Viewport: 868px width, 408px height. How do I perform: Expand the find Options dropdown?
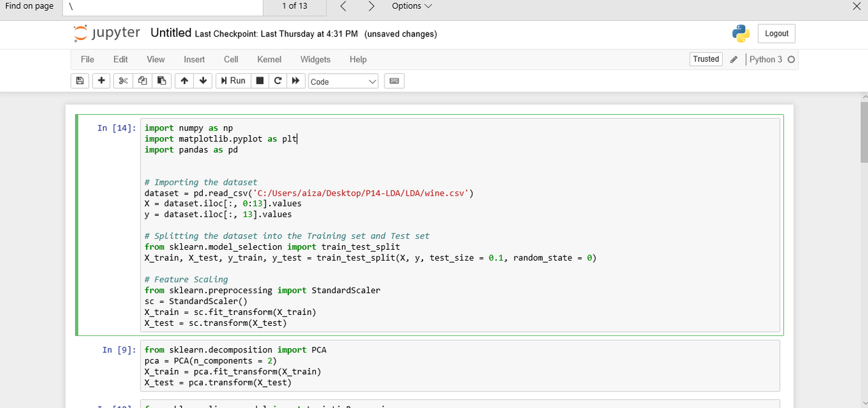pos(412,6)
